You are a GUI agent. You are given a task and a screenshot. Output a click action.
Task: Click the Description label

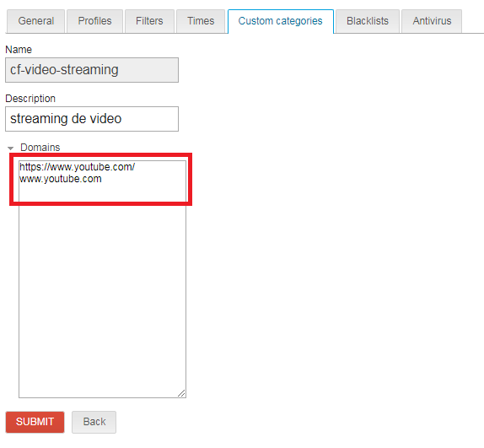(30, 99)
